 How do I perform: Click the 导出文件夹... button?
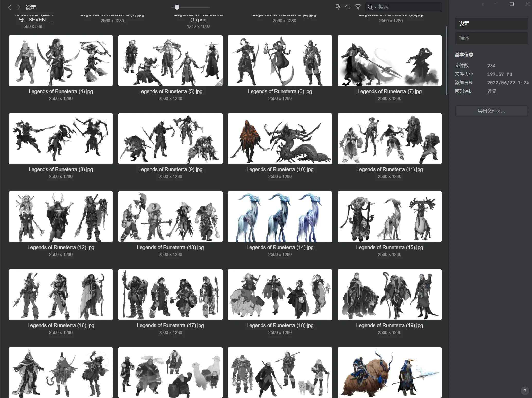pos(491,111)
